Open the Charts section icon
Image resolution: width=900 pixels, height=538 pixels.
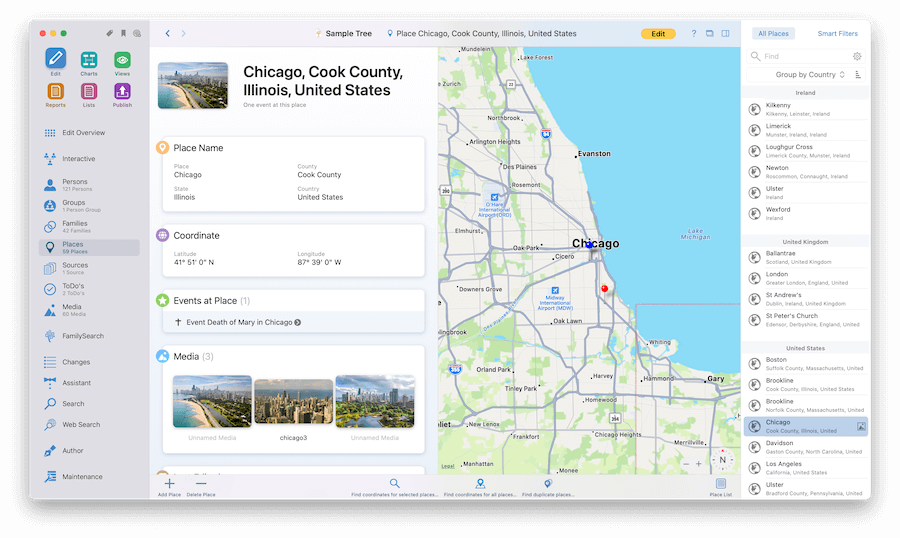pyautogui.click(x=88, y=60)
